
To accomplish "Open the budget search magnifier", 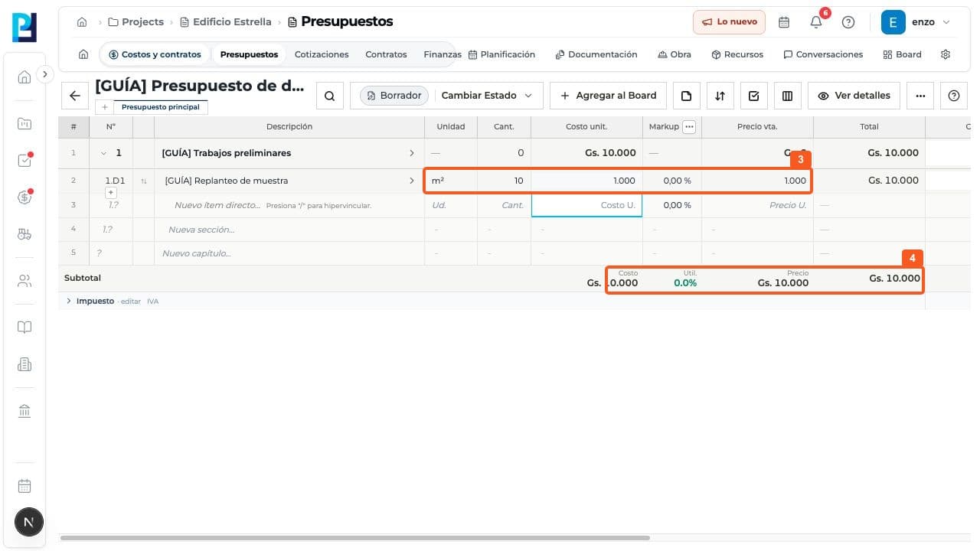I will [329, 96].
